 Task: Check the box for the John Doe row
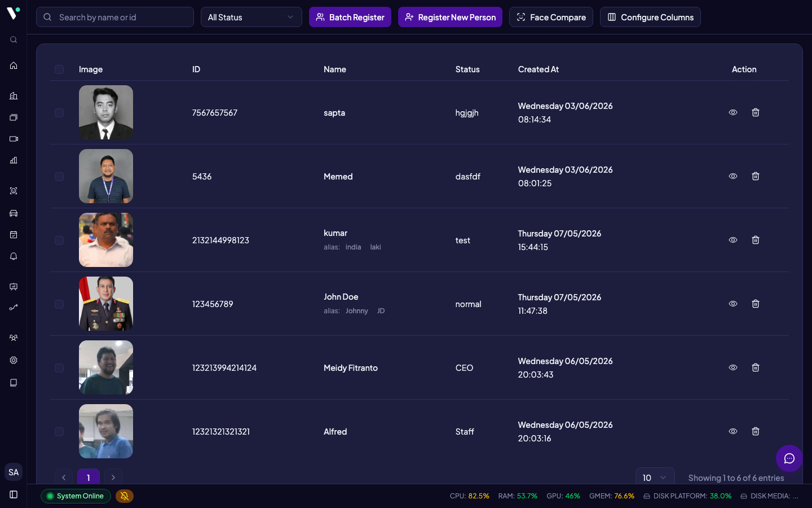click(x=59, y=304)
